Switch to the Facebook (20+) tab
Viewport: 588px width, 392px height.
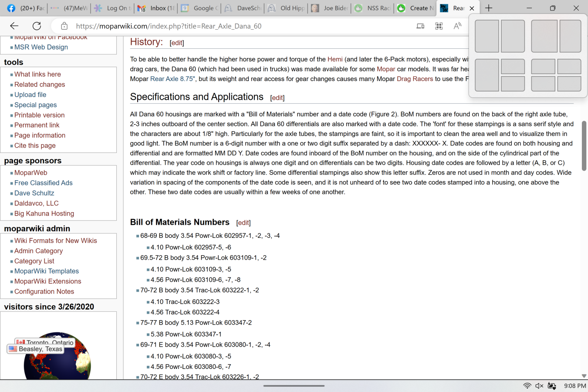(25, 8)
